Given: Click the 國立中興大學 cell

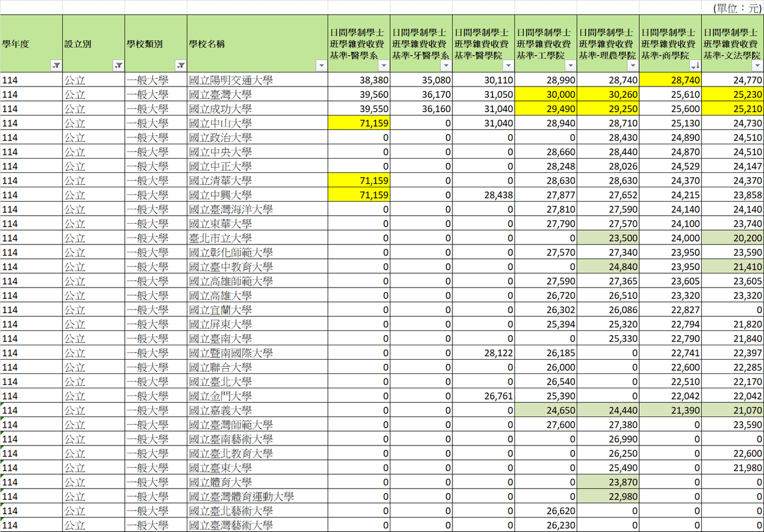Looking at the screenshot, I should click(257, 194).
